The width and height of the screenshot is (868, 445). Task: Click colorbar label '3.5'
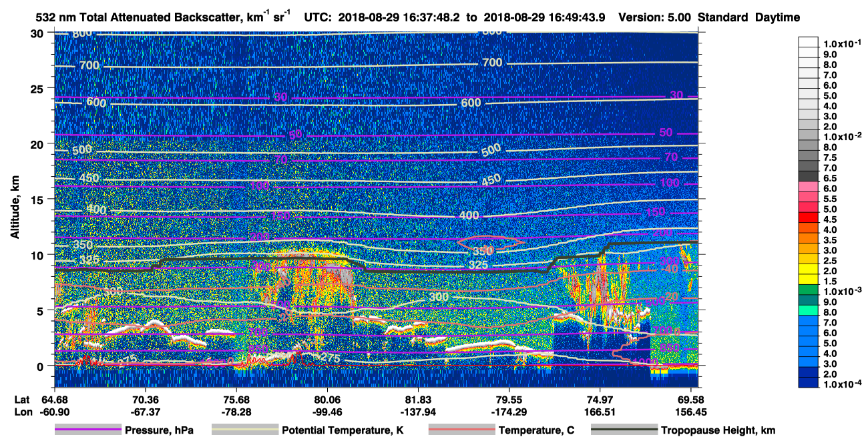[831, 240]
